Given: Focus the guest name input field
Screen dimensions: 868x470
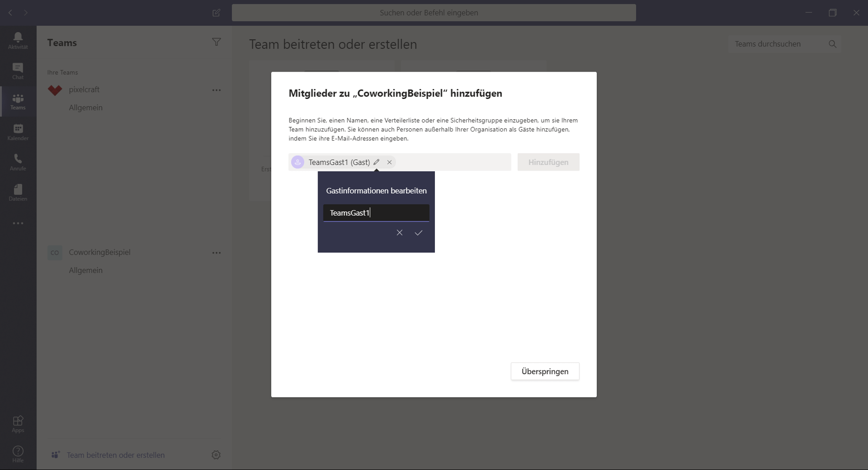Looking at the screenshot, I should click(x=376, y=213).
